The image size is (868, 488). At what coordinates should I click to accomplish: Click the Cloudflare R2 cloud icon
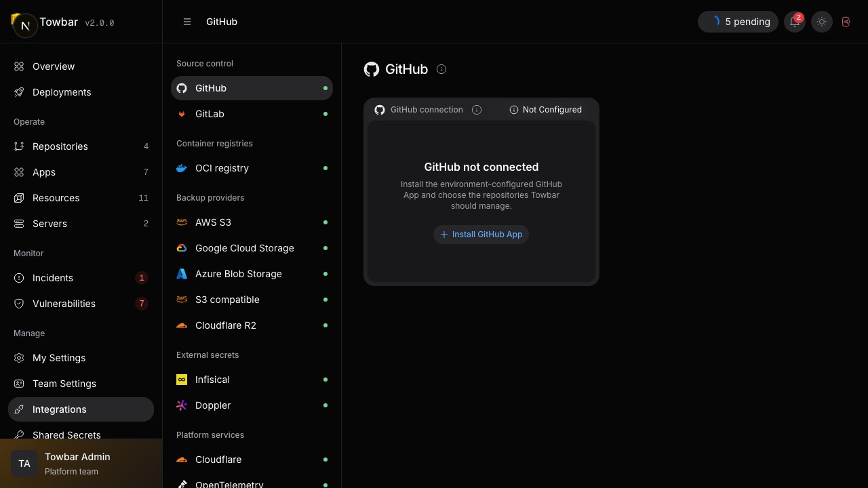[x=182, y=325]
